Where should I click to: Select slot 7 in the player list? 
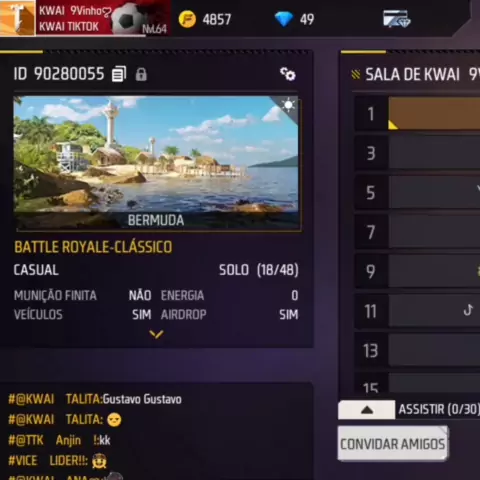(x=417, y=232)
